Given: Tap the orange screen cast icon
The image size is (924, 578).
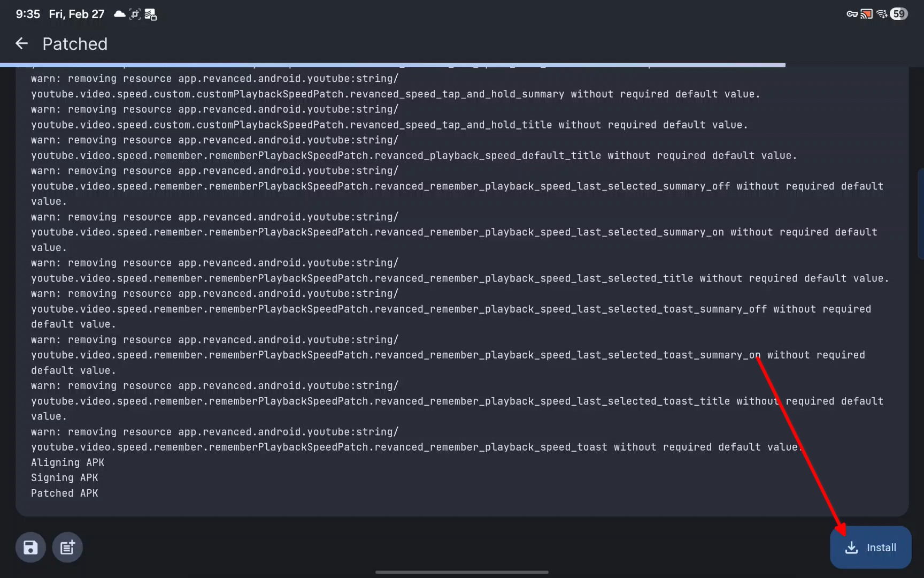Looking at the screenshot, I should click(x=866, y=14).
